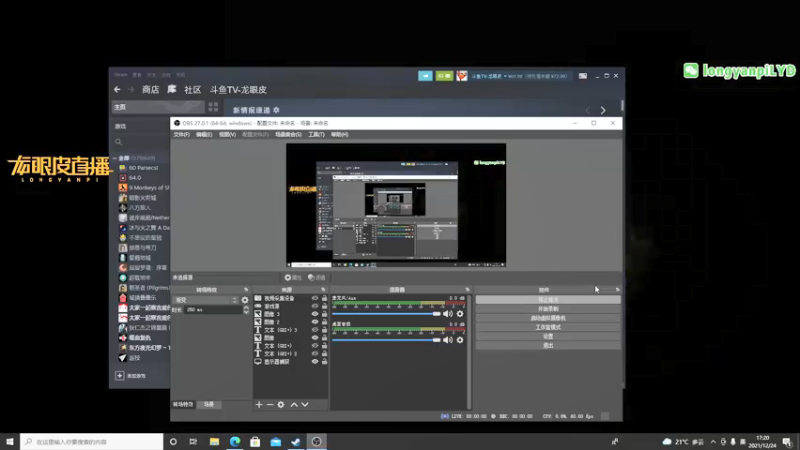Remove selected source with minus icon
The height and width of the screenshot is (450, 800).
(x=270, y=405)
